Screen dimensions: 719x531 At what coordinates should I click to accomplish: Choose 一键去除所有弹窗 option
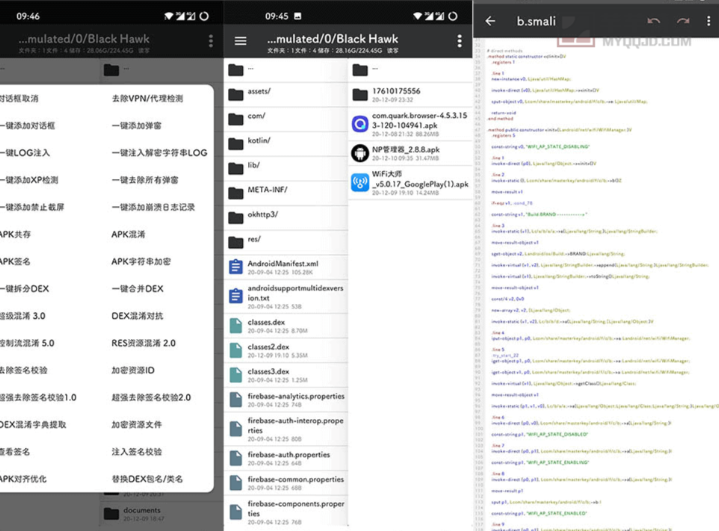[x=145, y=180]
